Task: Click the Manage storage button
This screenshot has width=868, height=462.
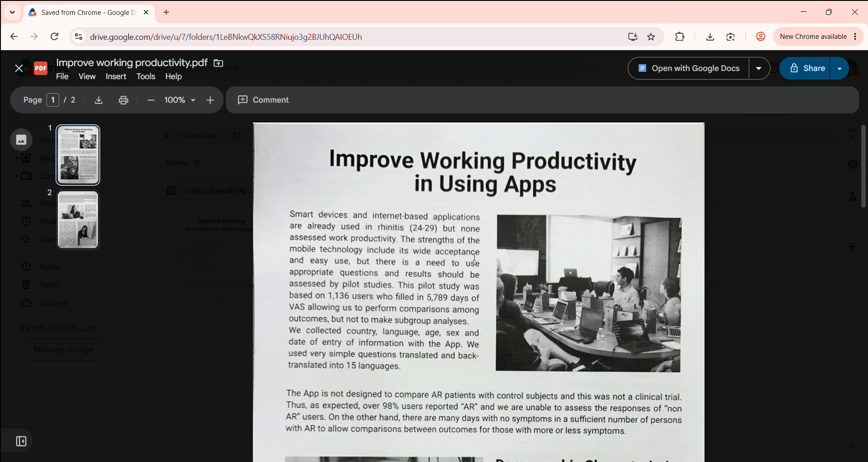Action: 64,349
